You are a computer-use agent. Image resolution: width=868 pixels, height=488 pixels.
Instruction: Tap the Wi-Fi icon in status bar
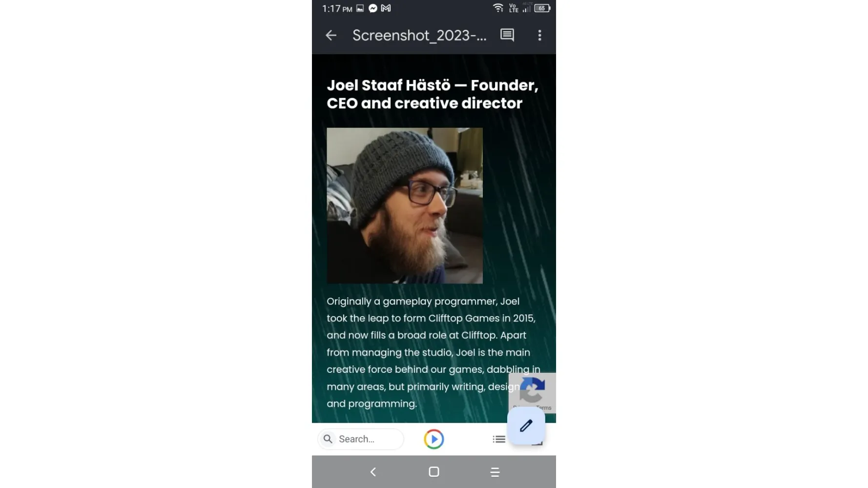[497, 8]
